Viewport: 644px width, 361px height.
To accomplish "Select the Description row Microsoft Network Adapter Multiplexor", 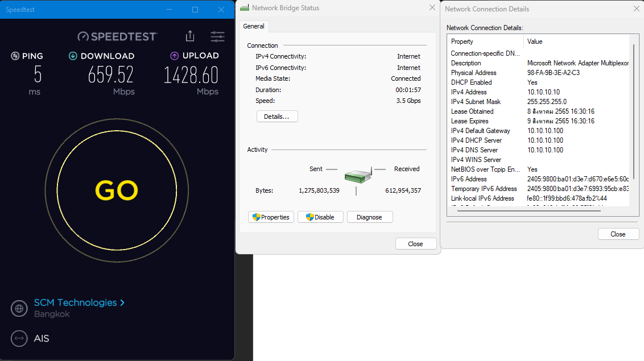I will click(x=538, y=63).
